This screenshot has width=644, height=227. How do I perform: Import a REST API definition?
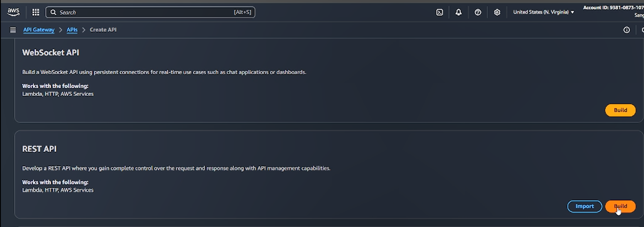click(585, 206)
